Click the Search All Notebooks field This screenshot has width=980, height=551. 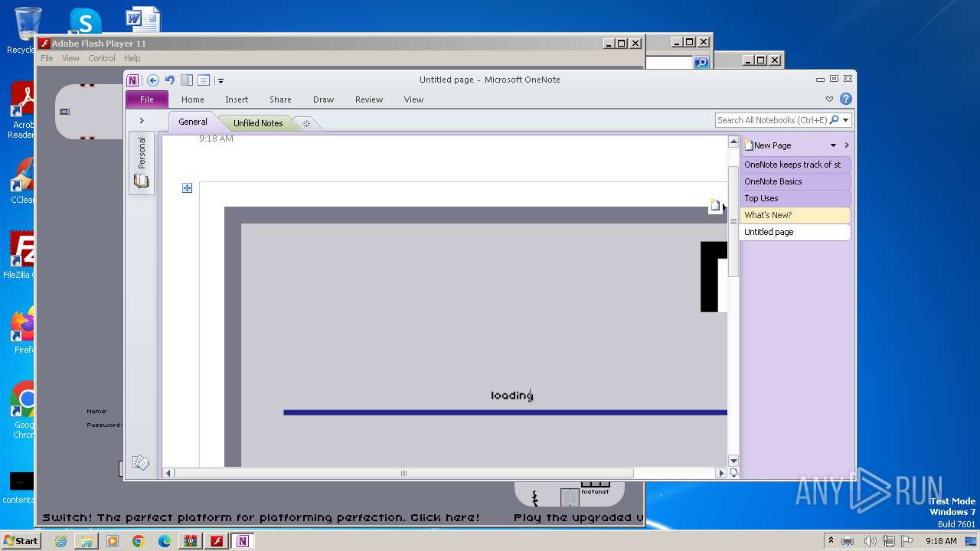coord(772,120)
